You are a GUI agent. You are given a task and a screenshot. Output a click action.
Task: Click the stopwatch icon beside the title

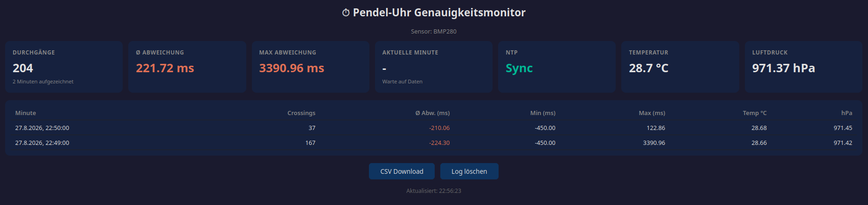point(346,13)
